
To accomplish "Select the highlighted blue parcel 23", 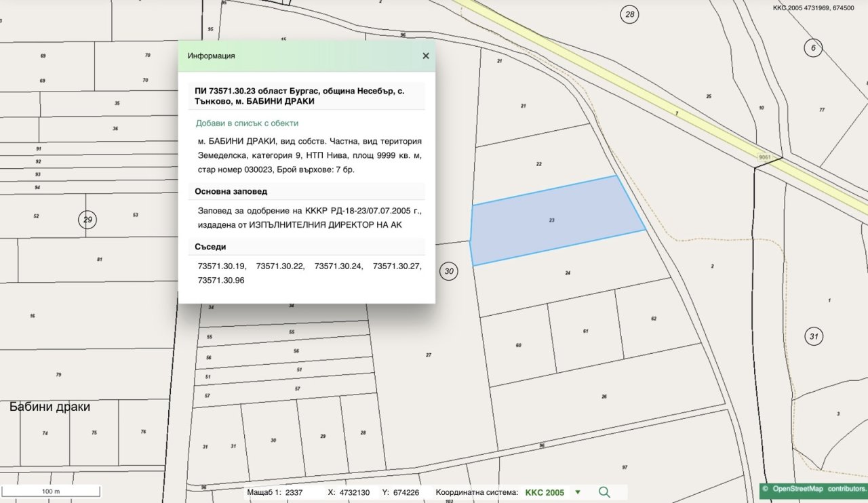I will [x=551, y=221].
